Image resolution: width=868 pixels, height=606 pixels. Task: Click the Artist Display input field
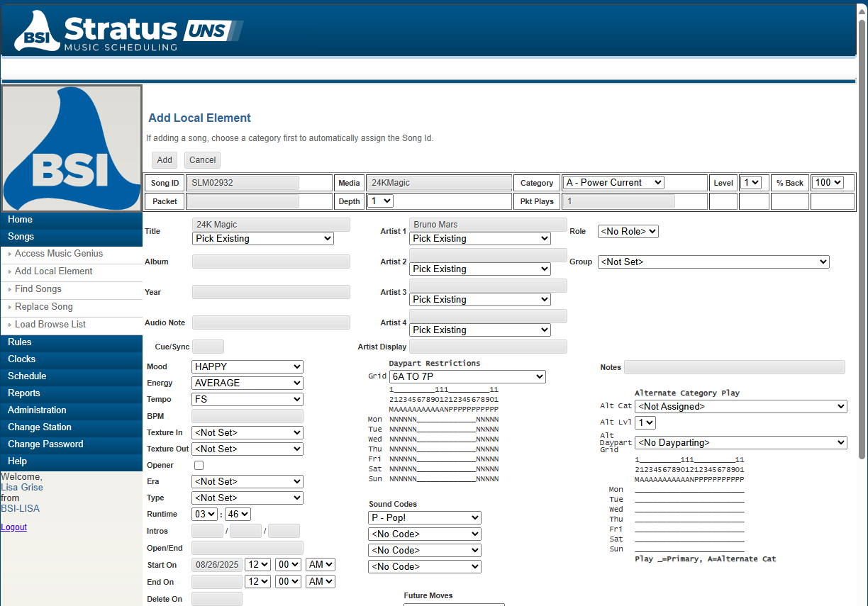pos(489,347)
